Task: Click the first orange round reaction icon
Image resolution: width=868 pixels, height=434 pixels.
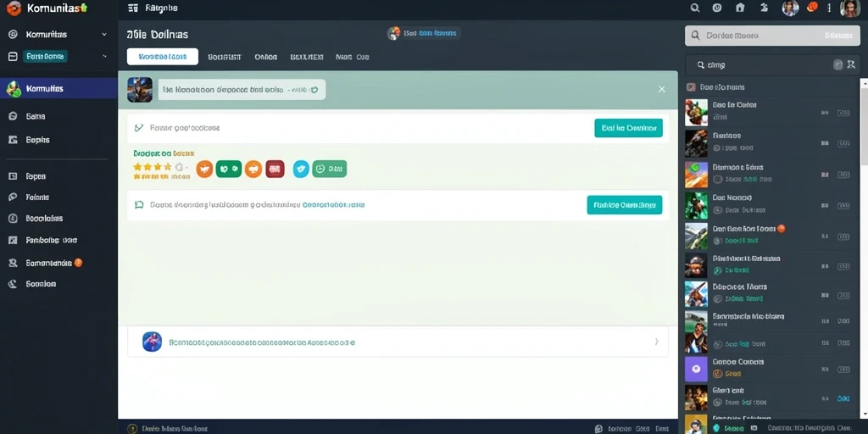Action: 204,169
